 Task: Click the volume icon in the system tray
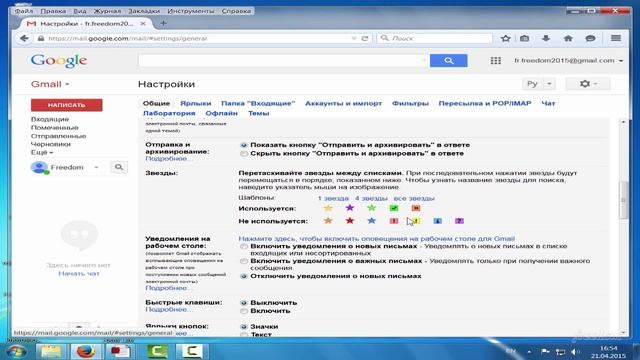pos(575,351)
